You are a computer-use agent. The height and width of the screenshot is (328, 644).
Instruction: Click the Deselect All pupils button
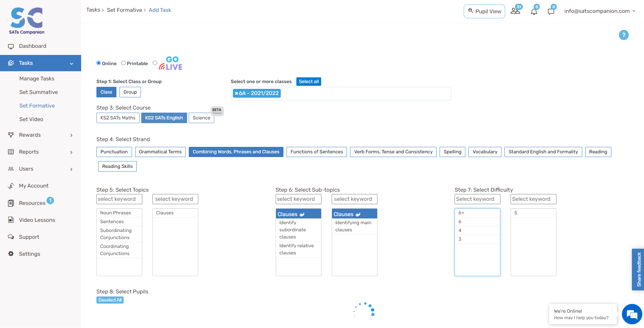click(110, 300)
